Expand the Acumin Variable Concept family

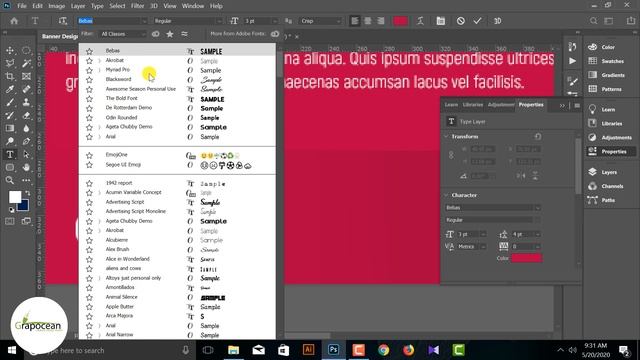[99, 193]
